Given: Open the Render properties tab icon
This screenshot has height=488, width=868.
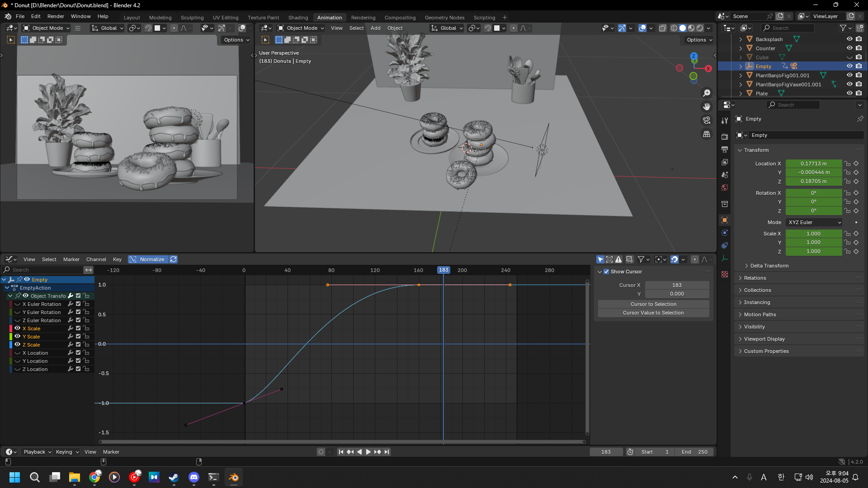Looking at the screenshot, I should pos(725,136).
